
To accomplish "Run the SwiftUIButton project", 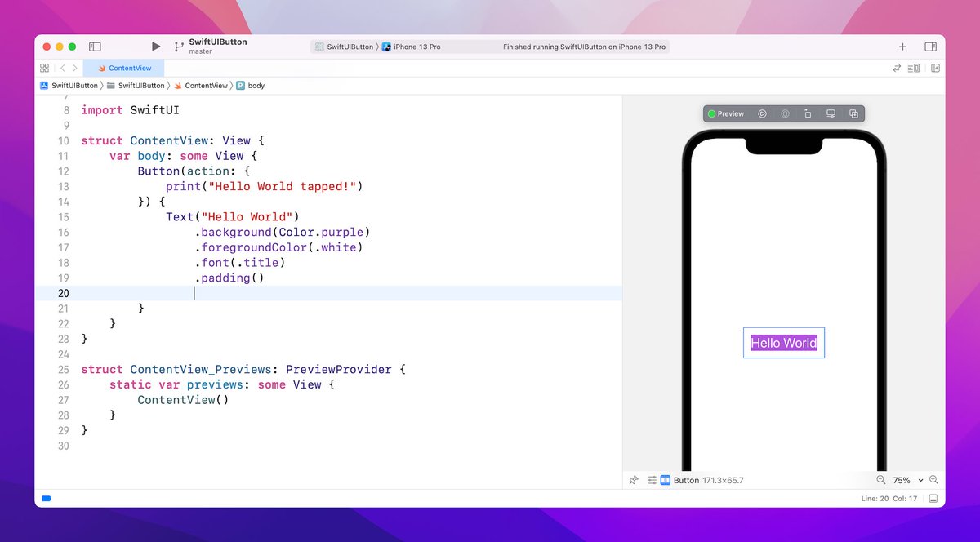I will (x=156, y=47).
